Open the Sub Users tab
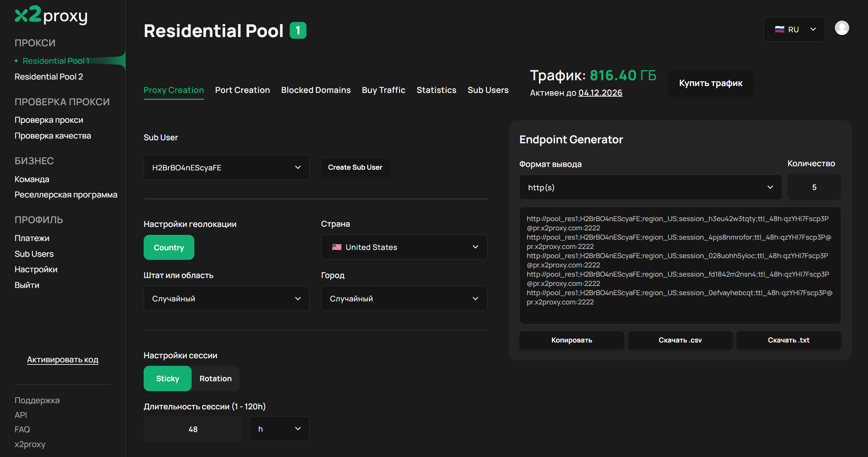 tap(488, 90)
